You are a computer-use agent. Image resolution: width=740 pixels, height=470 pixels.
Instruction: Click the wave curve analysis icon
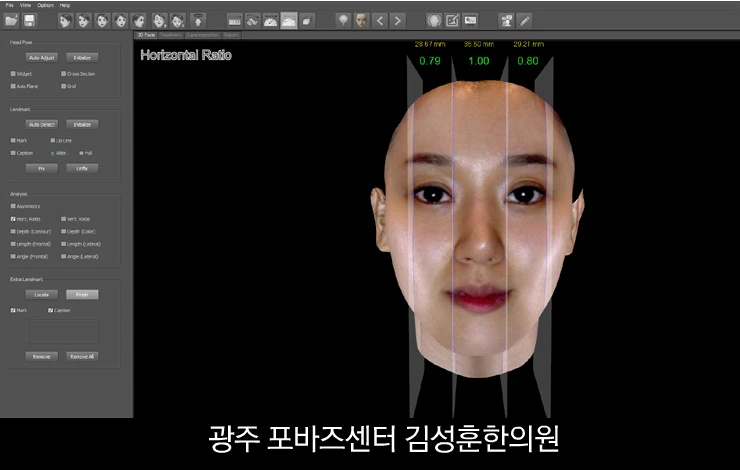252,21
